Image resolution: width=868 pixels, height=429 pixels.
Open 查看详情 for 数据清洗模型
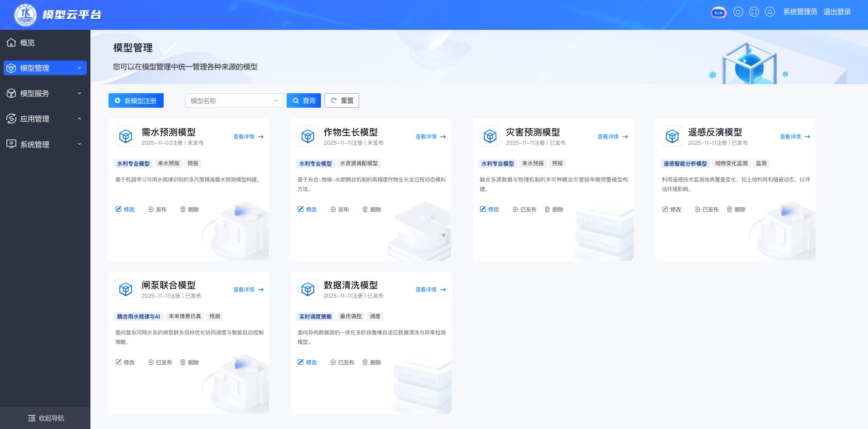[x=431, y=290]
